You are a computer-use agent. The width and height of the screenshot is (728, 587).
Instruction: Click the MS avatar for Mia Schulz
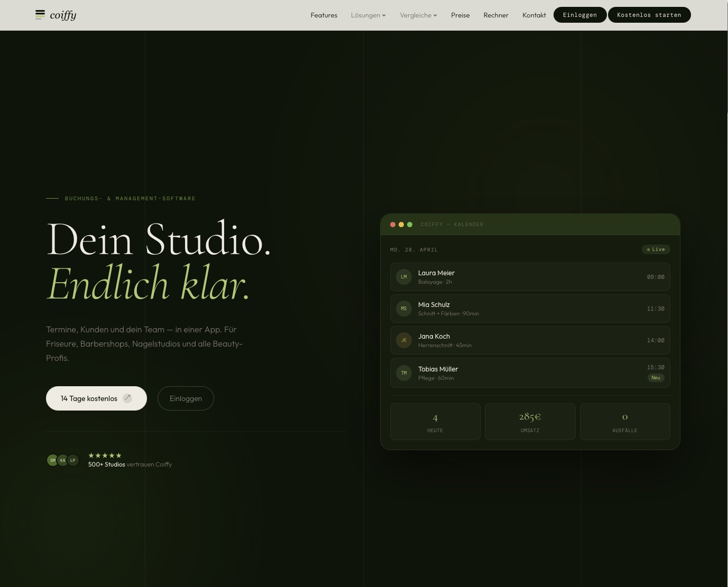pyautogui.click(x=404, y=309)
